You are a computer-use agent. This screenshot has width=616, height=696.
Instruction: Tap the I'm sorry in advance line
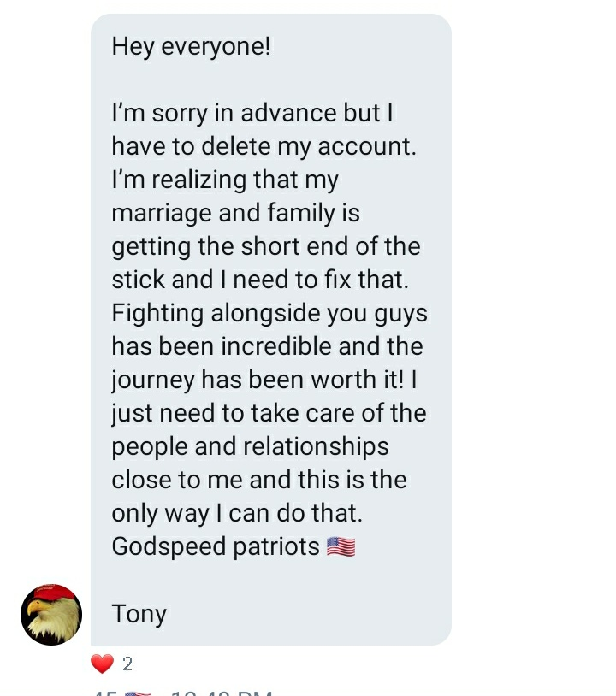(x=252, y=113)
